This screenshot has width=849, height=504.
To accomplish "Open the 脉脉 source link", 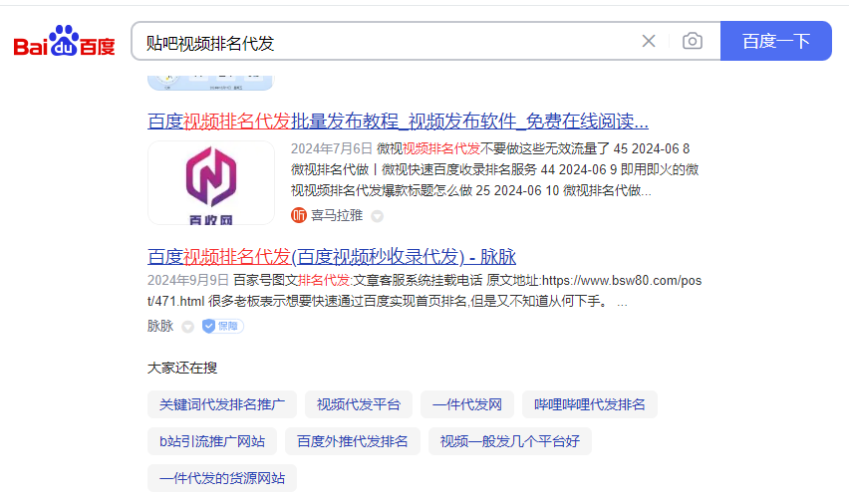I will [x=160, y=326].
